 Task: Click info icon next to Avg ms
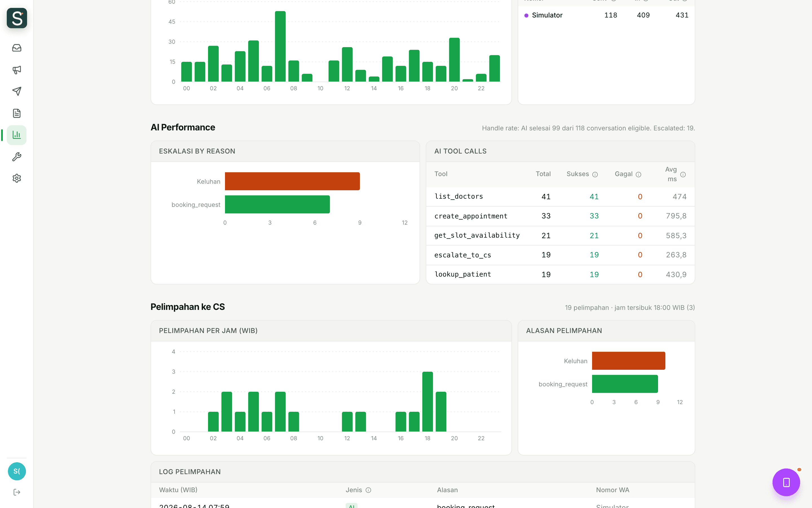[x=683, y=174]
